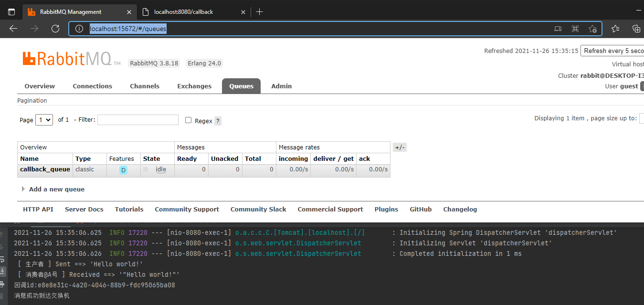Click the RabbitMQ 3.8.18 version badge
The width and height of the screenshot is (644, 305).
tap(154, 63)
